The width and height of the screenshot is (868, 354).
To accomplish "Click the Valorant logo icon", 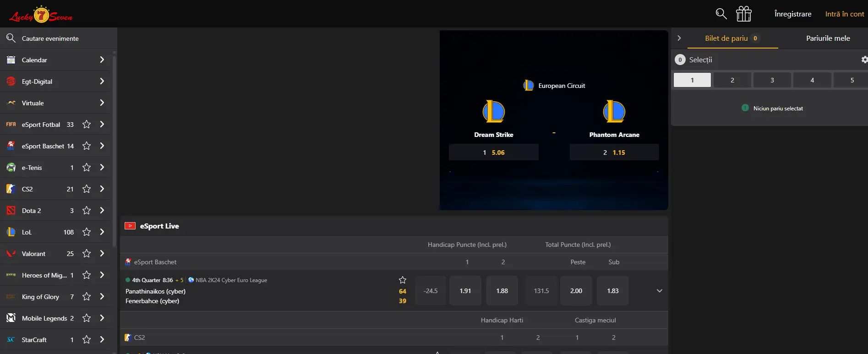I will pyautogui.click(x=11, y=254).
